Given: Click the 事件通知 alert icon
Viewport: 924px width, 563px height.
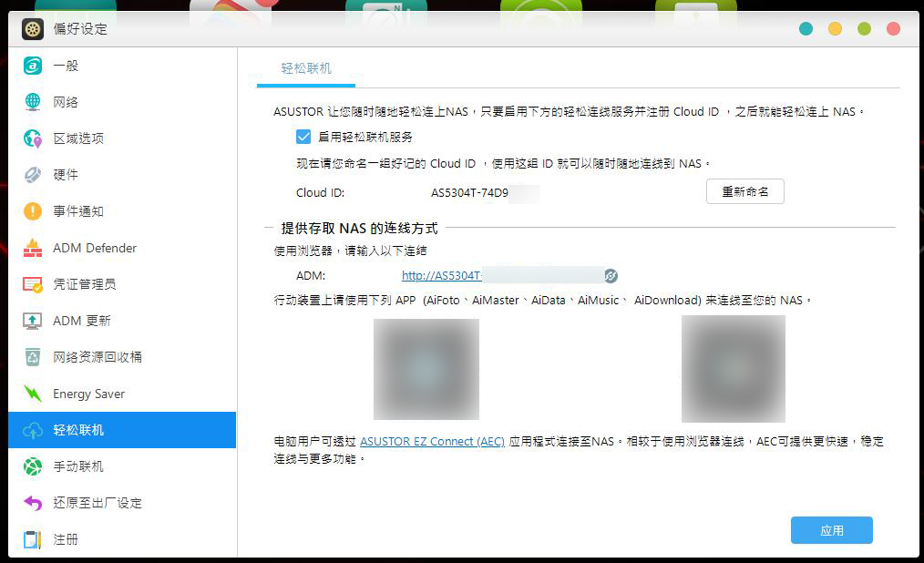Looking at the screenshot, I should click(x=33, y=211).
